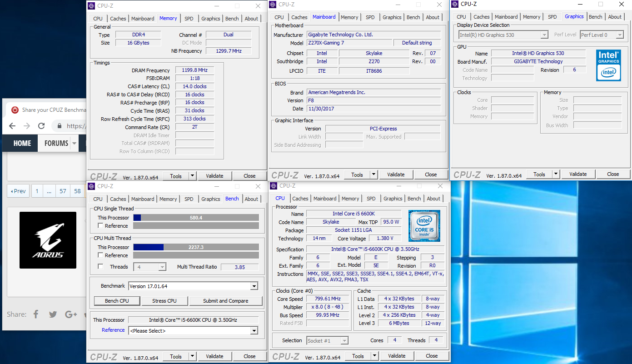The height and width of the screenshot is (364, 632).
Task: Click Validate in the Bench window
Action: pos(214,356)
